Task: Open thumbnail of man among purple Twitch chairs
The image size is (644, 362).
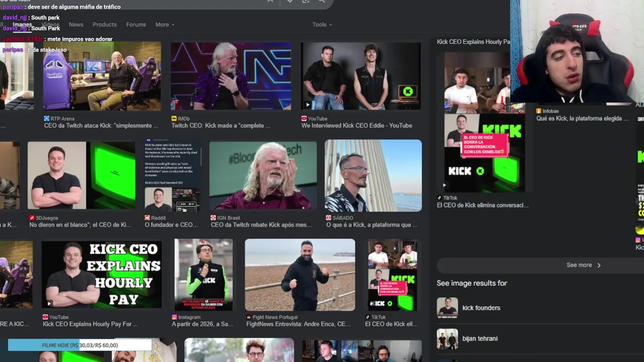Action: [x=102, y=76]
